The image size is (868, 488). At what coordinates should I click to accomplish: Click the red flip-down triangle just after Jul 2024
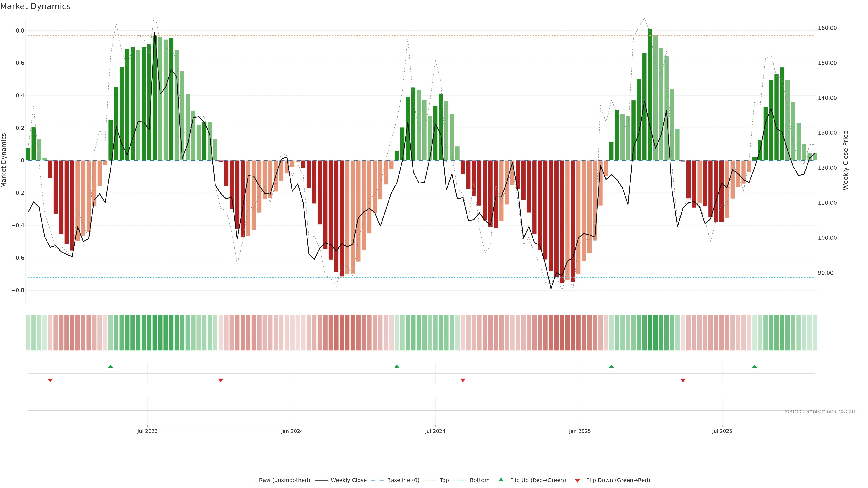[x=463, y=380]
